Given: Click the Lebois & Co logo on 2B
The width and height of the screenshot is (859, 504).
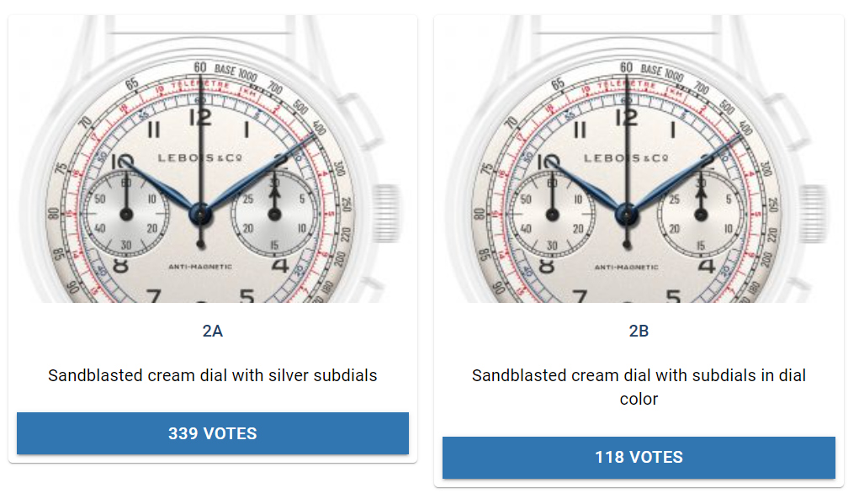Looking at the screenshot, I should [x=626, y=158].
